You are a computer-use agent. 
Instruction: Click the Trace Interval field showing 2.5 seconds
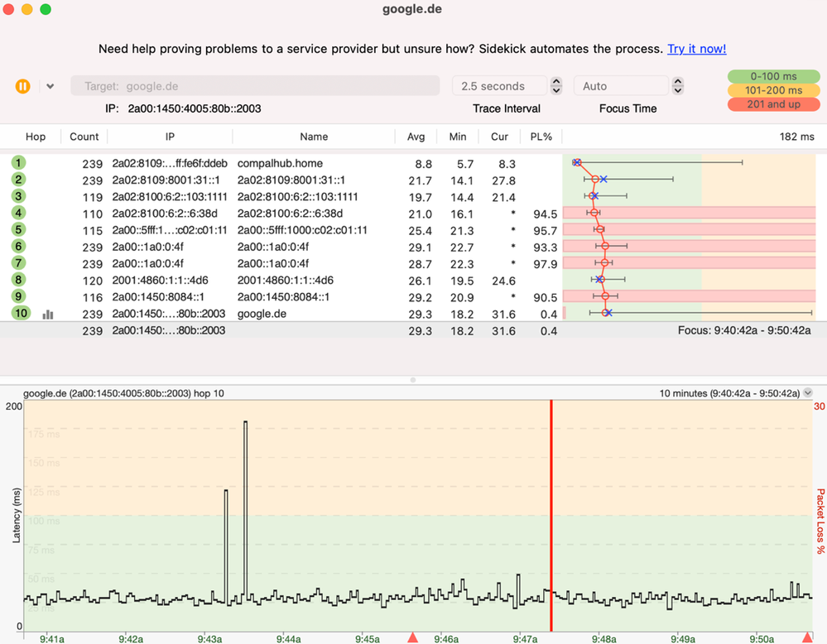pyautogui.click(x=499, y=86)
